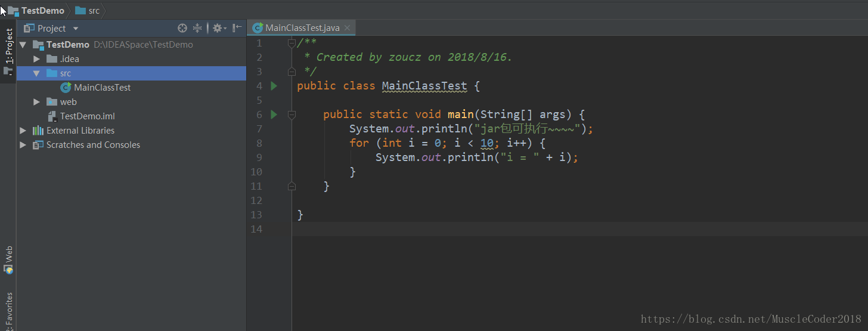Run main method via its gutter run arrow
Screen dimensions: 868x331
pos(274,115)
